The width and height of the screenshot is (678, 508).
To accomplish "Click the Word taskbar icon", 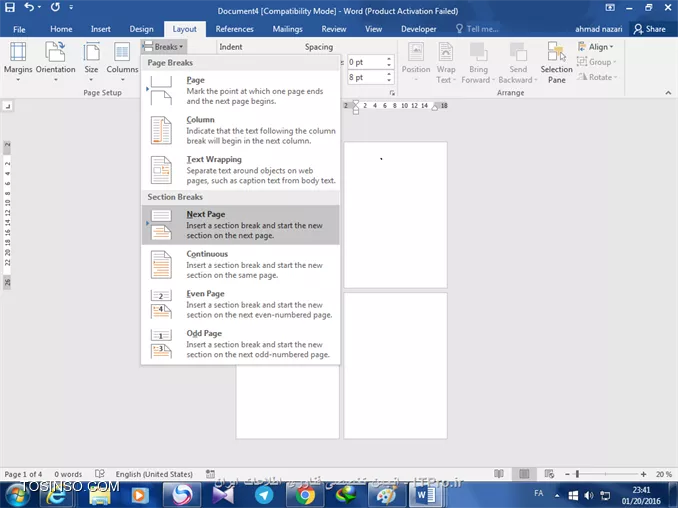I will [x=425, y=495].
